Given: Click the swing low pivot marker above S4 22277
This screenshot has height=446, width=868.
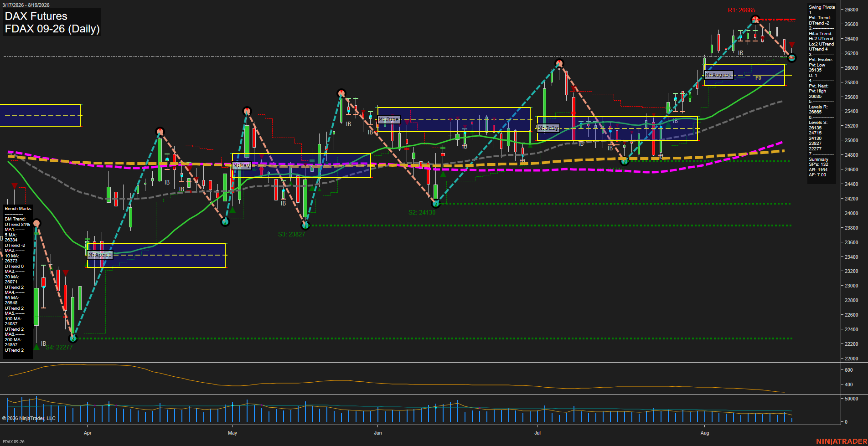Looking at the screenshot, I should point(73,338).
